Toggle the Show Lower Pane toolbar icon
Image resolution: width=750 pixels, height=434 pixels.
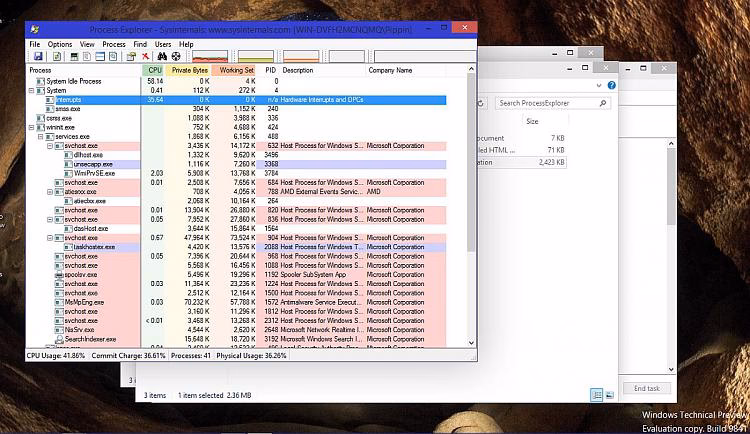coord(100,56)
